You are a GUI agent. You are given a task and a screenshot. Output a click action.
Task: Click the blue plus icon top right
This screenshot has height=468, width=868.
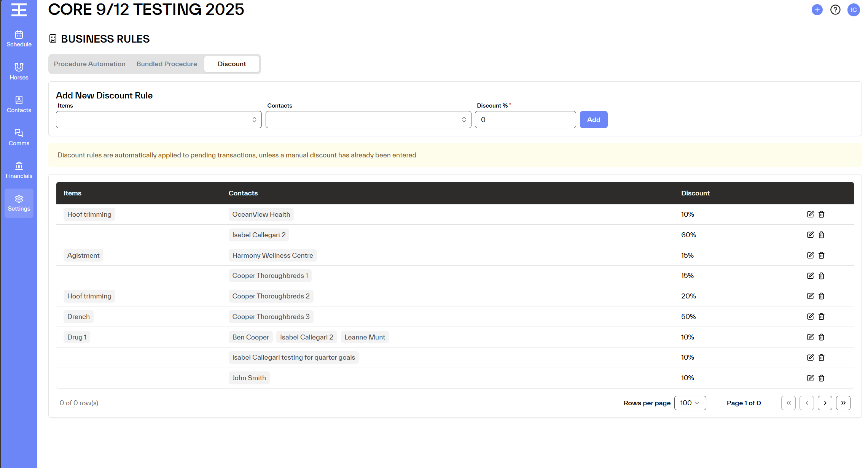[817, 10]
